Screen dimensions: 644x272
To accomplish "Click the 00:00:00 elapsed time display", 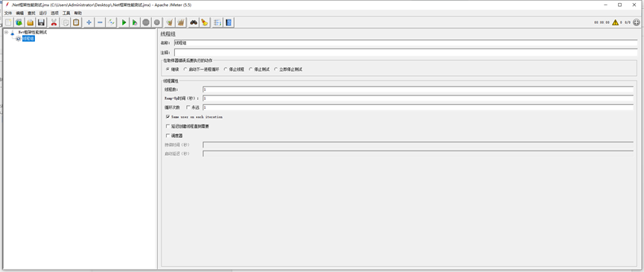I will pyautogui.click(x=602, y=22).
